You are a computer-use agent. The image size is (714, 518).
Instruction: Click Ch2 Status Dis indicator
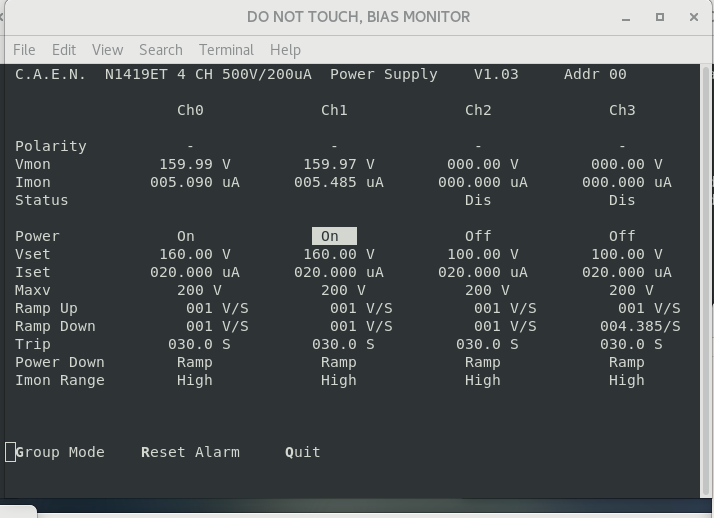[x=478, y=200]
